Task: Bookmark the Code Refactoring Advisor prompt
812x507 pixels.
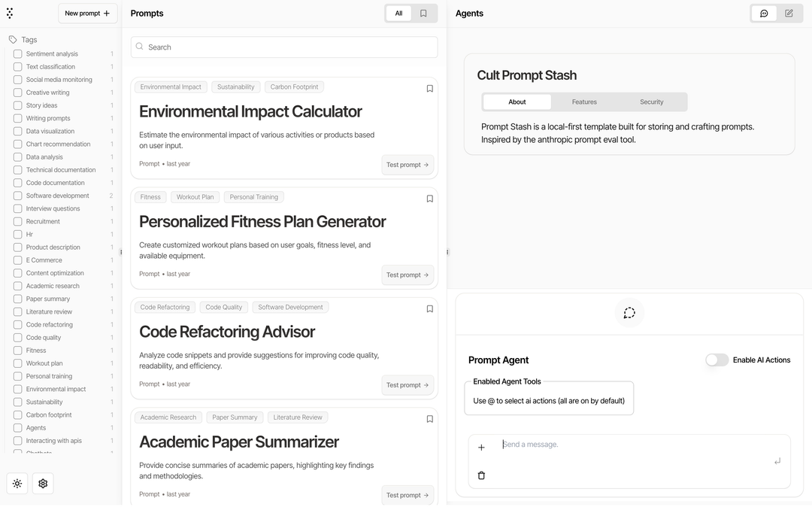Action: (429, 309)
